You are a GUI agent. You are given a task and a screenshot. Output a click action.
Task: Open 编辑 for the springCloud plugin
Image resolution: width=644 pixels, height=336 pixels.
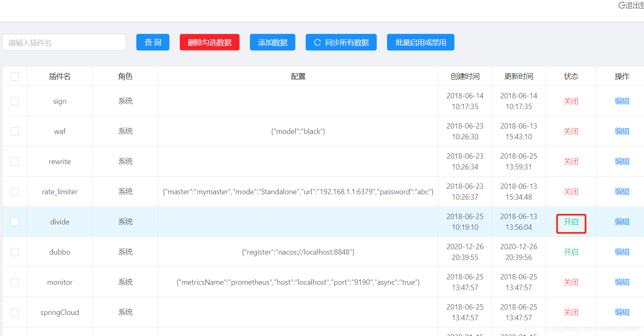(x=622, y=312)
